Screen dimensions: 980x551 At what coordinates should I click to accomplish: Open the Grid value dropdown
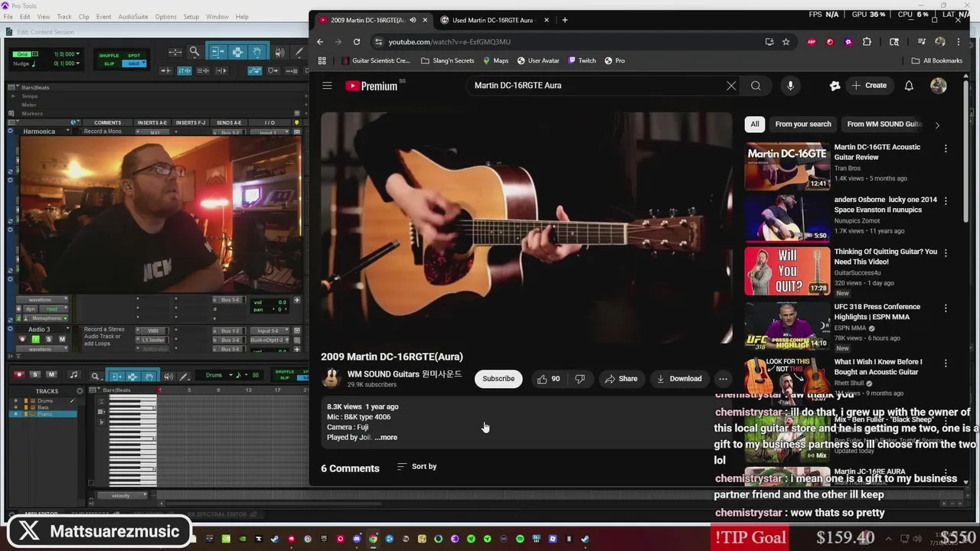pyautogui.click(x=79, y=54)
